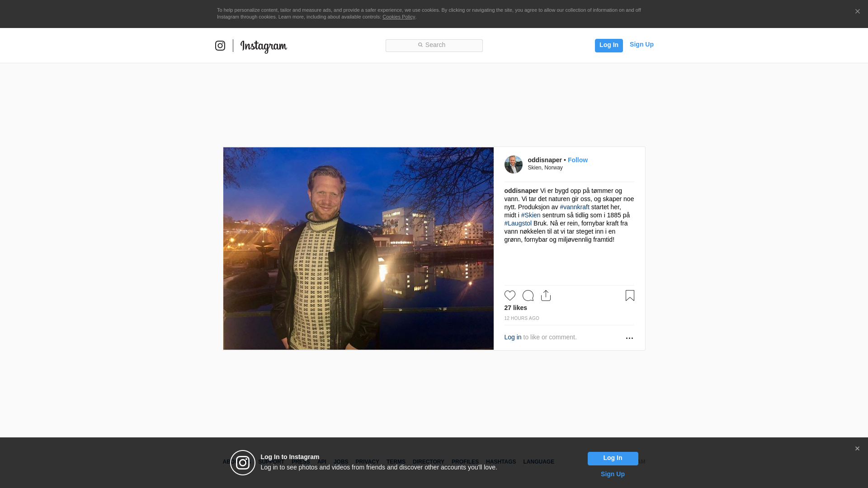Save post using bookmark icon
This screenshot has width=868, height=488.
[630, 296]
